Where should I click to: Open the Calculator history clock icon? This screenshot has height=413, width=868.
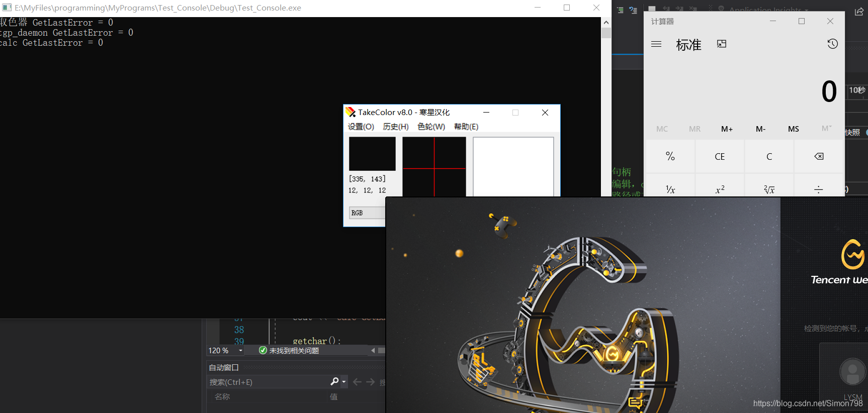(833, 44)
